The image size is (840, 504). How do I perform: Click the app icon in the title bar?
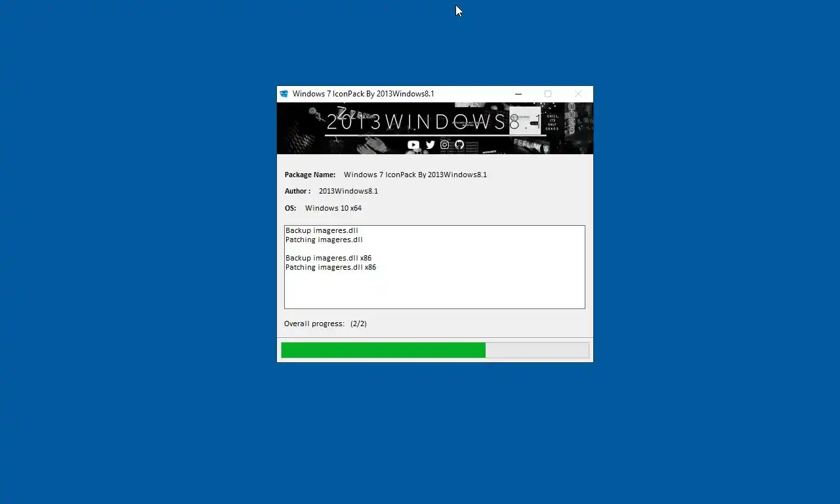[284, 94]
